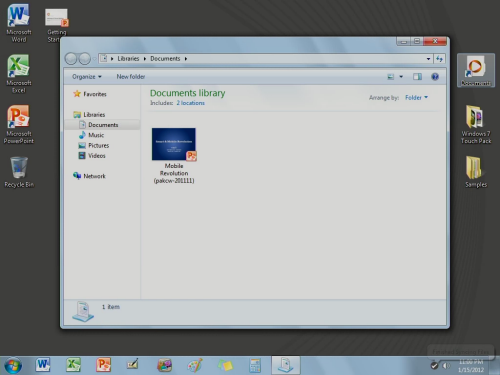Click the Documents breadcrumb in address bar
The height and width of the screenshot is (375, 500).
[165, 59]
